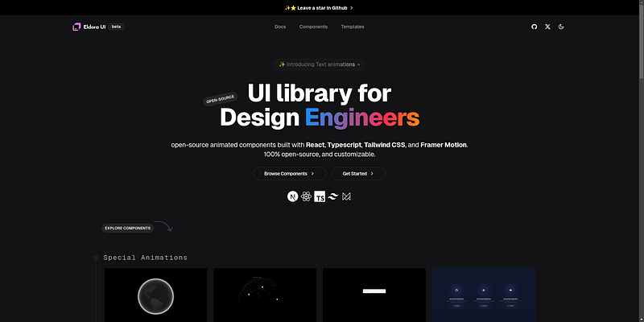Open the Templates navigation item

353,27
